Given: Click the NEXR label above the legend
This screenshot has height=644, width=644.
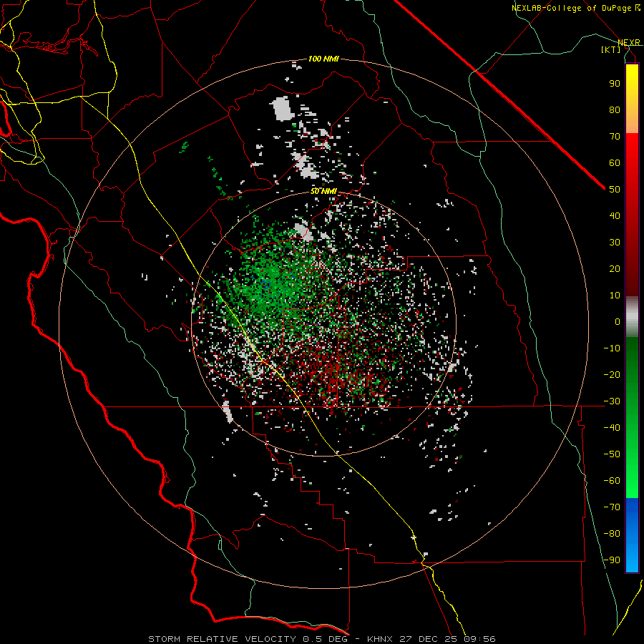Looking at the screenshot, I should click(629, 42).
